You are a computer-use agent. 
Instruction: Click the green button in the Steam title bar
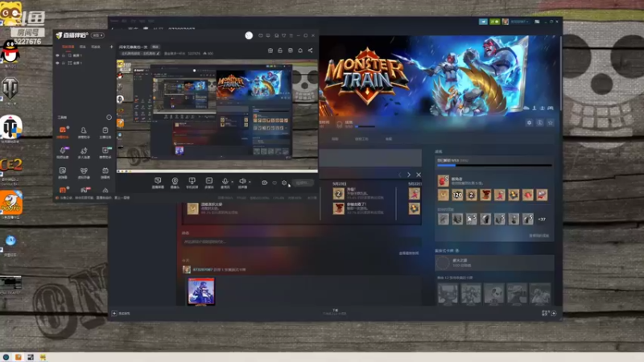pos(494,22)
